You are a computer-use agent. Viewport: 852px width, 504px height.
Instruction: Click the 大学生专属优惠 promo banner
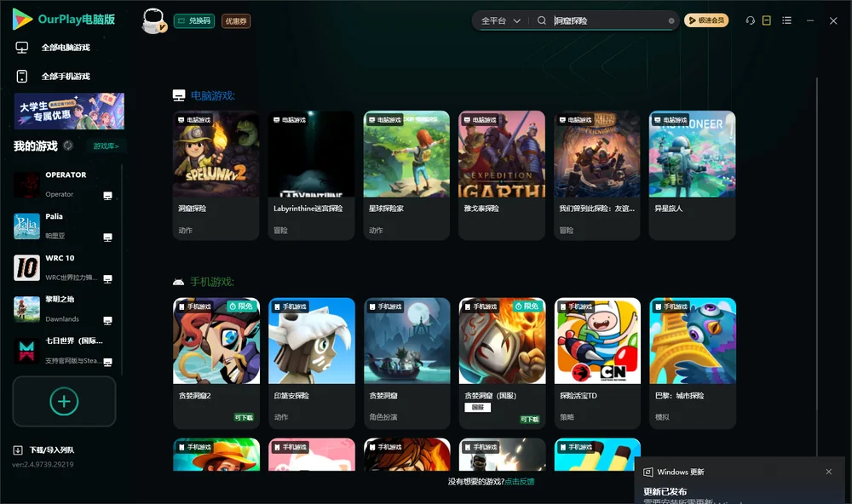(x=70, y=111)
